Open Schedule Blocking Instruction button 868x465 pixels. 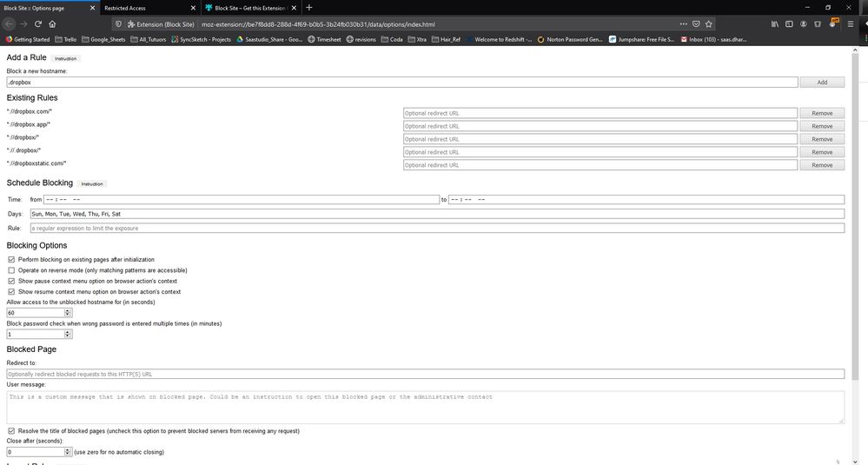pyautogui.click(x=92, y=183)
